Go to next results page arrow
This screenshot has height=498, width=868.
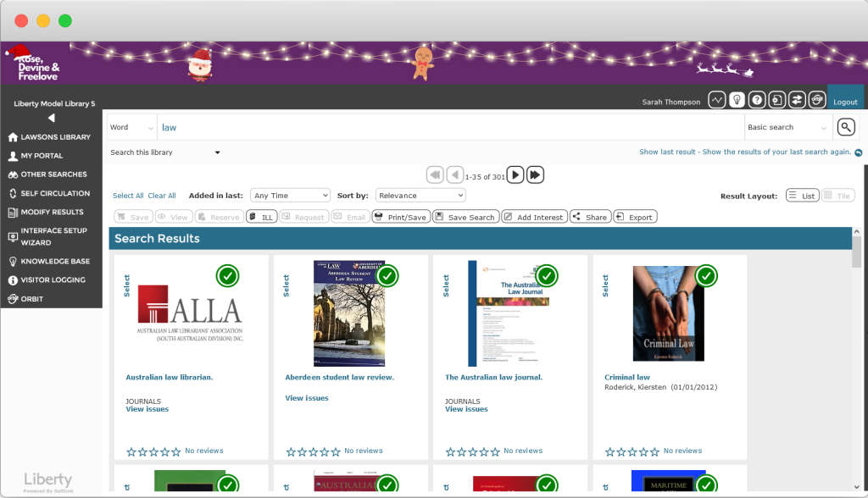coord(515,174)
